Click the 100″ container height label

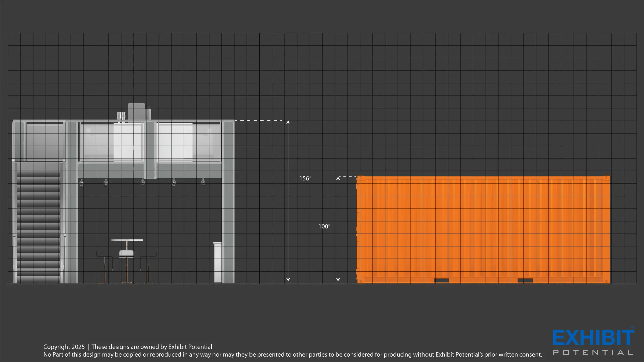[x=324, y=226]
